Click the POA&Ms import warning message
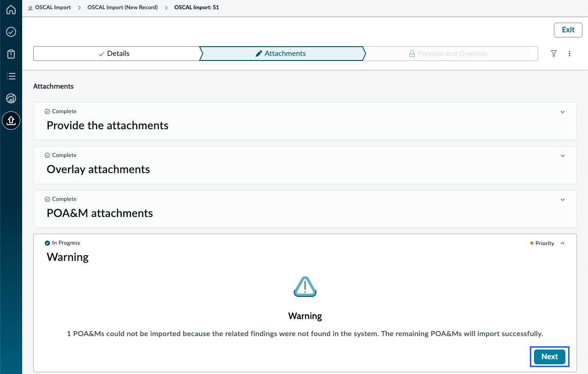The image size is (588, 374). coord(305,333)
